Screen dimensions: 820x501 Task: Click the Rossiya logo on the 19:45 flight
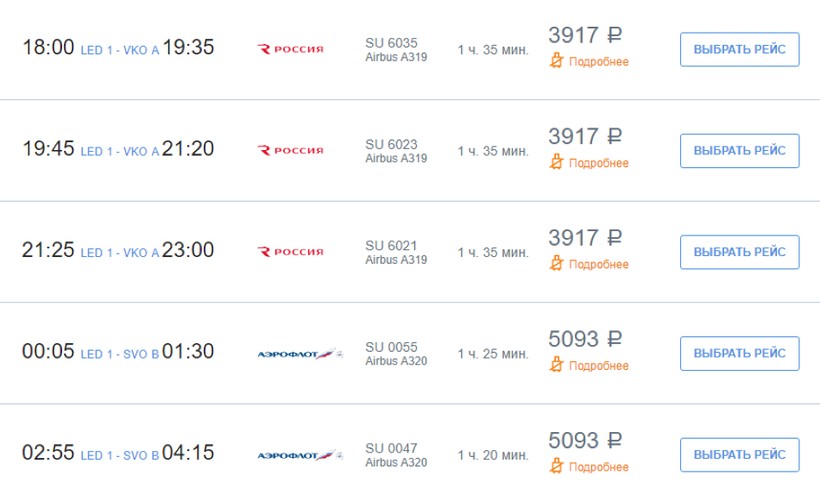pos(291,151)
